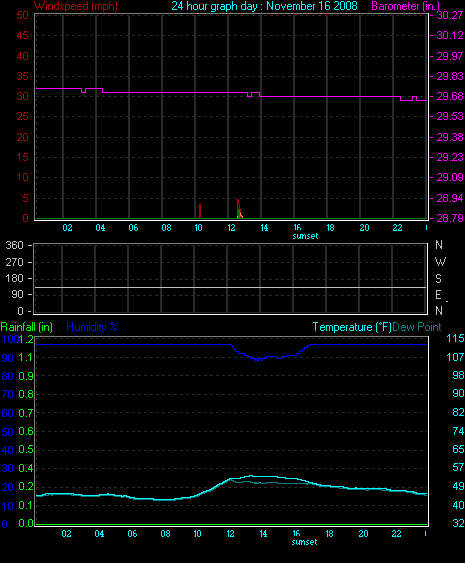Click the sunset marker under the bottom graph
The image size is (465, 563).
click(x=304, y=542)
